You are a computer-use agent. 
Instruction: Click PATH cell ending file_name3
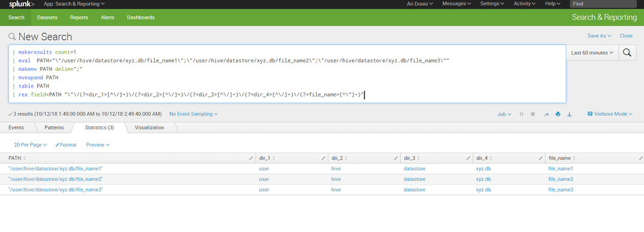point(55,189)
